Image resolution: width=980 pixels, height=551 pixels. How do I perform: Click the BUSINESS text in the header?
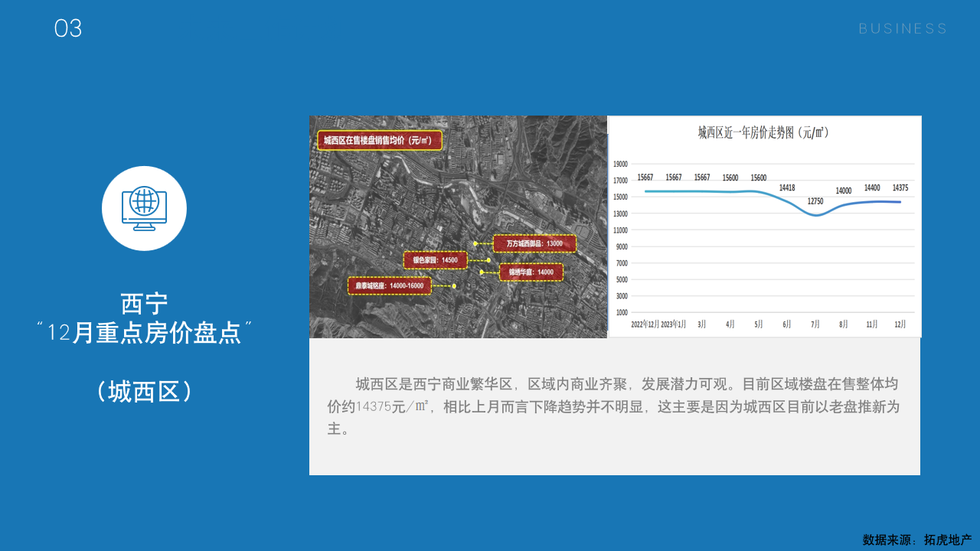pos(903,29)
